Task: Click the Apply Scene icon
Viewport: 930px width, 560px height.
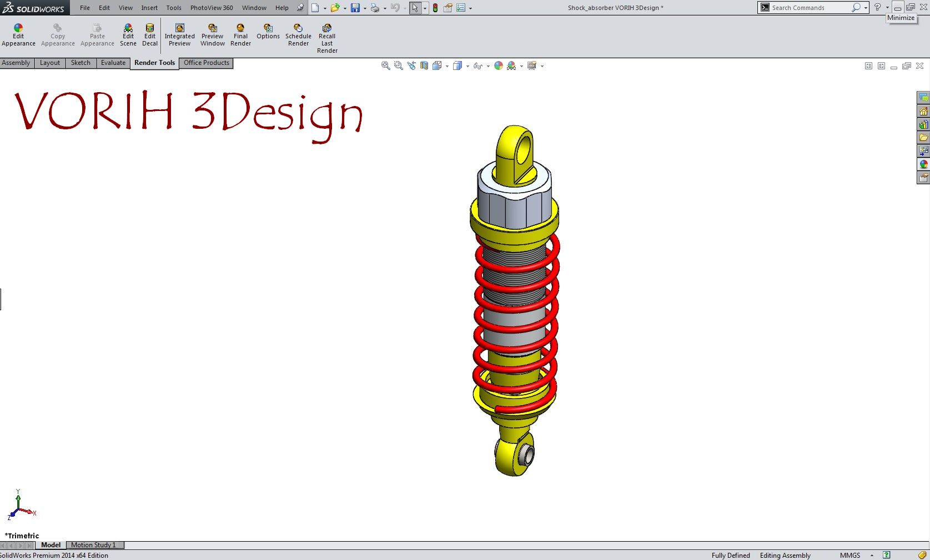Action: pyautogui.click(x=511, y=65)
